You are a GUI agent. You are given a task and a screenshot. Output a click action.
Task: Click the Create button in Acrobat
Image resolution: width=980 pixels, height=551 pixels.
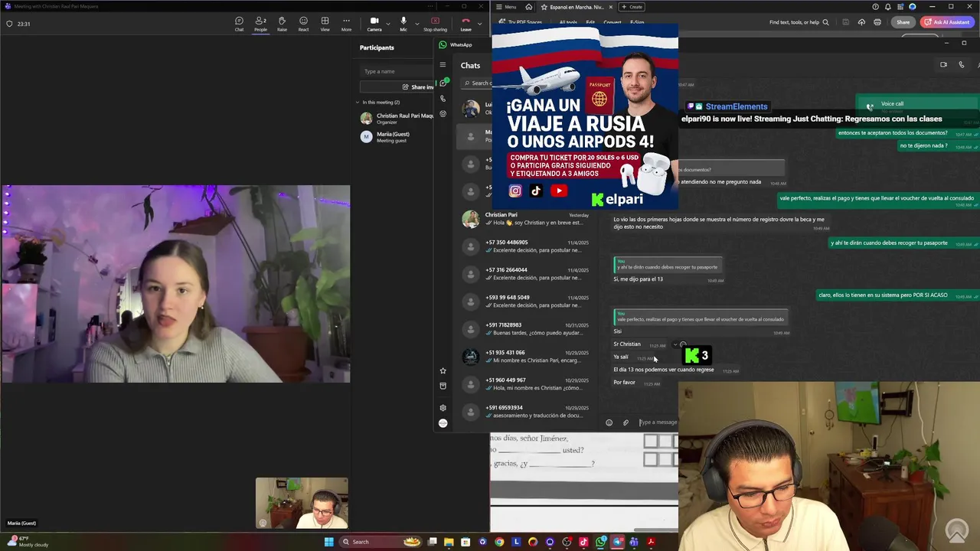(632, 7)
